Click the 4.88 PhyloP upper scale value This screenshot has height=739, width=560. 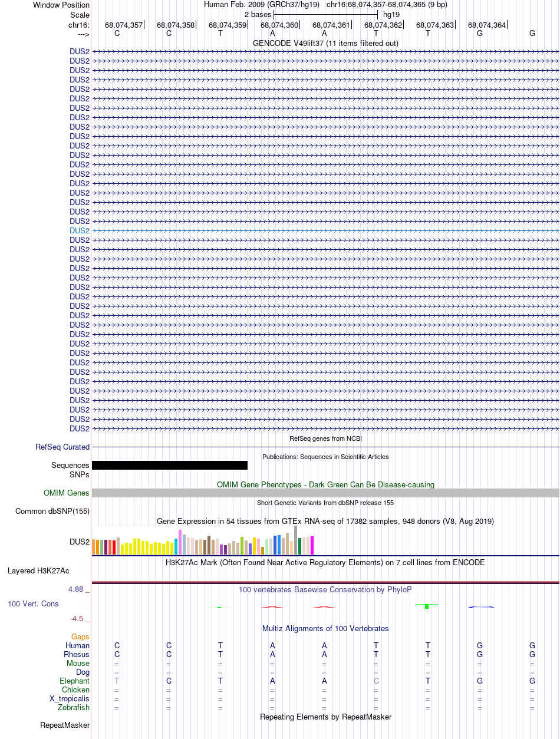[x=76, y=589]
